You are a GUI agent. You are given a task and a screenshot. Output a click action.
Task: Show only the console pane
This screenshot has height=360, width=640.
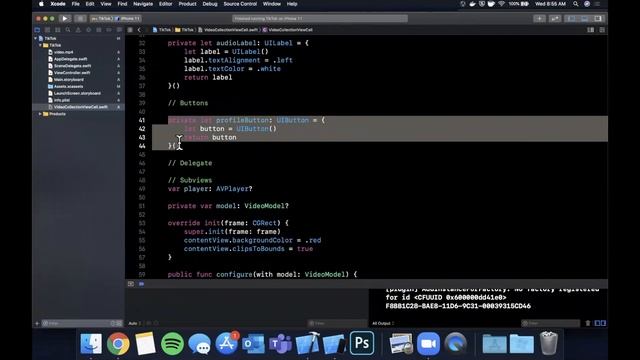pyautogui.click(x=603, y=323)
